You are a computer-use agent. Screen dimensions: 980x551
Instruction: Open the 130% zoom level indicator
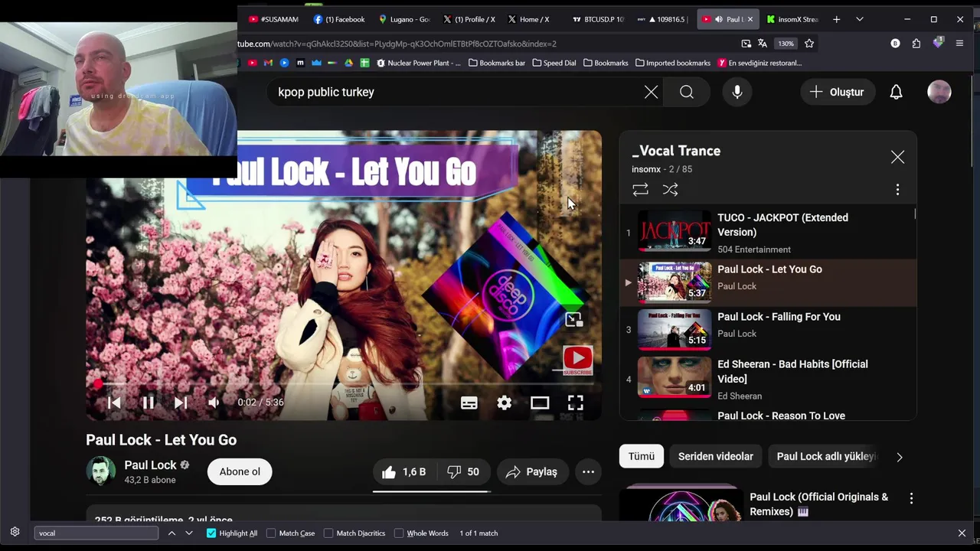(x=786, y=44)
